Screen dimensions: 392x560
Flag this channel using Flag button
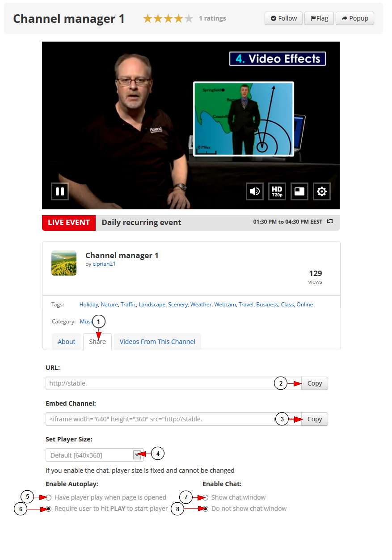tap(319, 18)
